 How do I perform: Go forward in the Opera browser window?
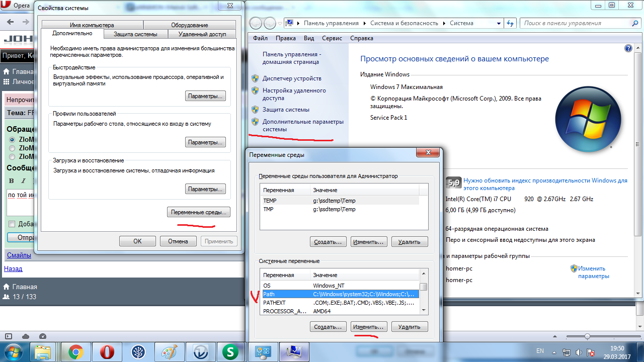click(x=25, y=22)
